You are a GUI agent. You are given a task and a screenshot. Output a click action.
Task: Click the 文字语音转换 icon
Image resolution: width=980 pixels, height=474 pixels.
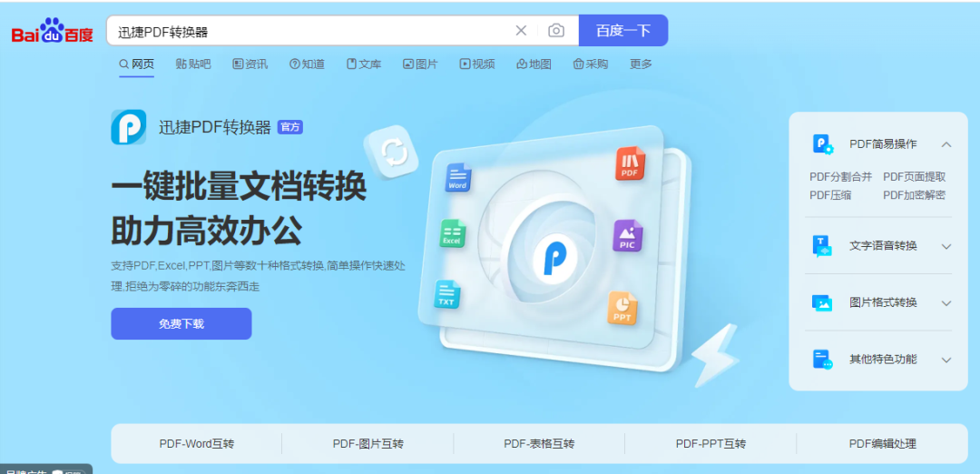click(x=822, y=246)
